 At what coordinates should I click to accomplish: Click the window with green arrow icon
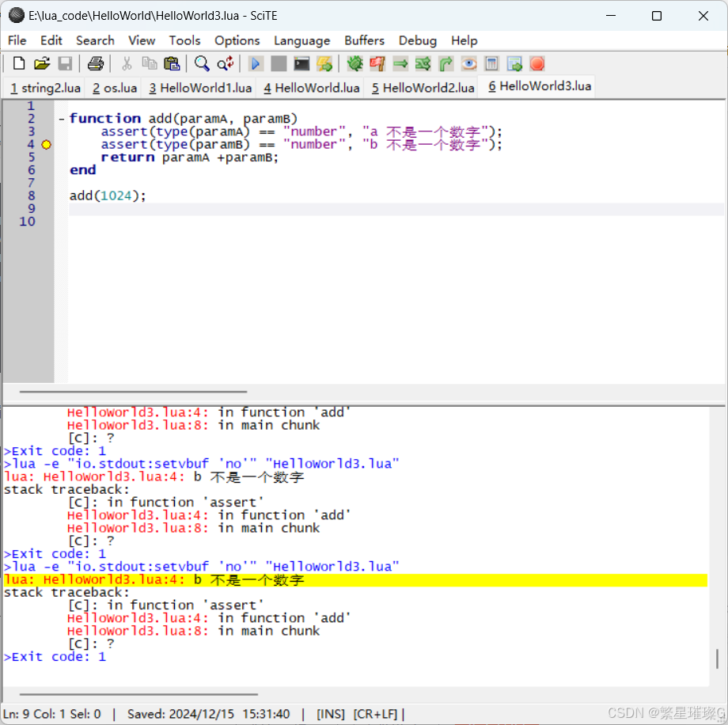tap(514, 63)
